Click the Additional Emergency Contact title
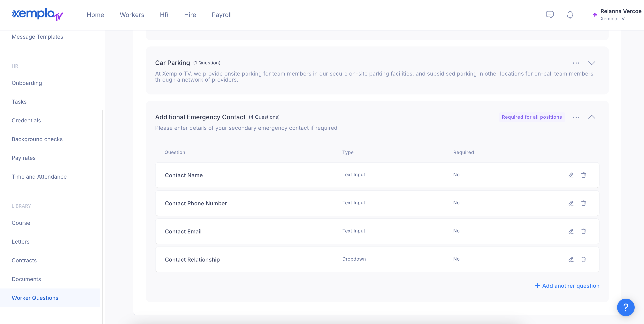This screenshot has height=324, width=644. click(x=200, y=117)
